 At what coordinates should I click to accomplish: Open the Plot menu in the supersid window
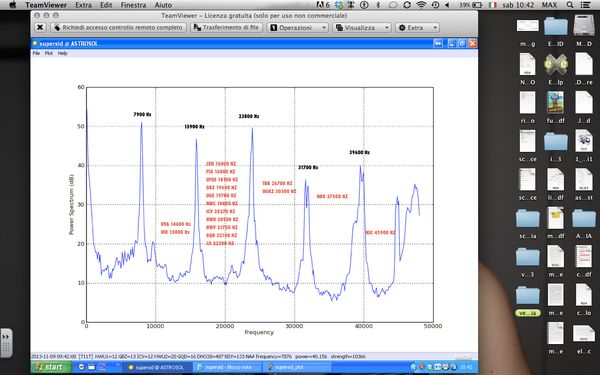(x=49, y=53)
